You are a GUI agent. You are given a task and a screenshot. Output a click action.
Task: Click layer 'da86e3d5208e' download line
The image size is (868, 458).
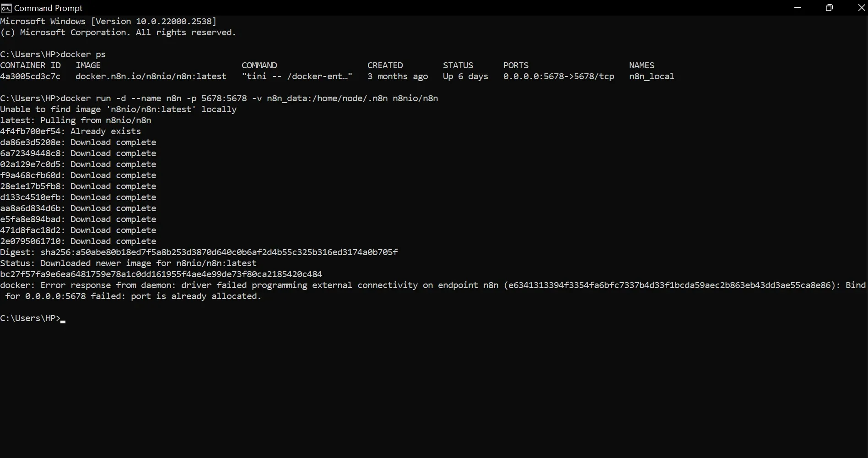(x=78, y=142)
